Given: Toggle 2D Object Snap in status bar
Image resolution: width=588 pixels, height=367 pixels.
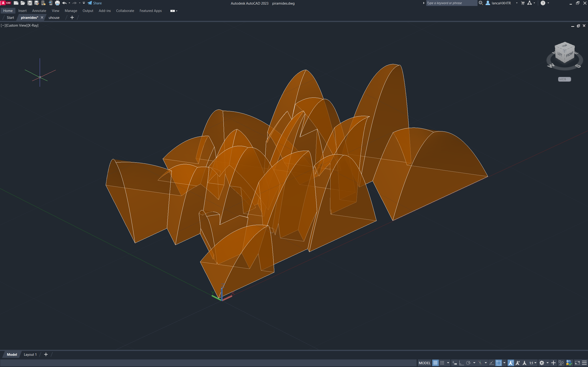Looking at the screenshot, I should click(x=499, y=363).
